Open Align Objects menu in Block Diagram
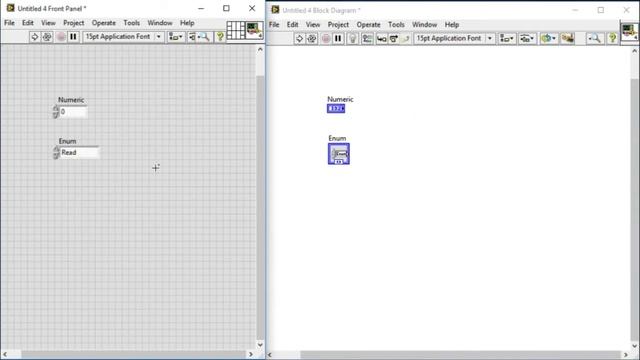 [x=507, y=39]
